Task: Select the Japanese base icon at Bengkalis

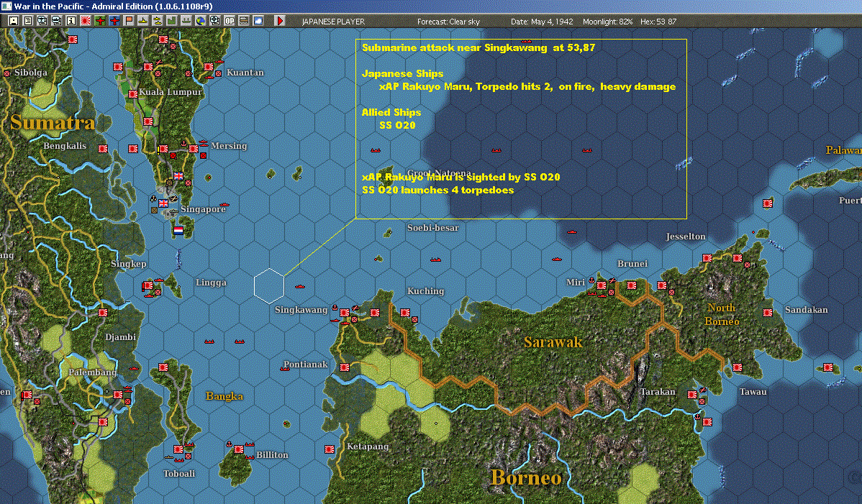Action: coord(103,149)
